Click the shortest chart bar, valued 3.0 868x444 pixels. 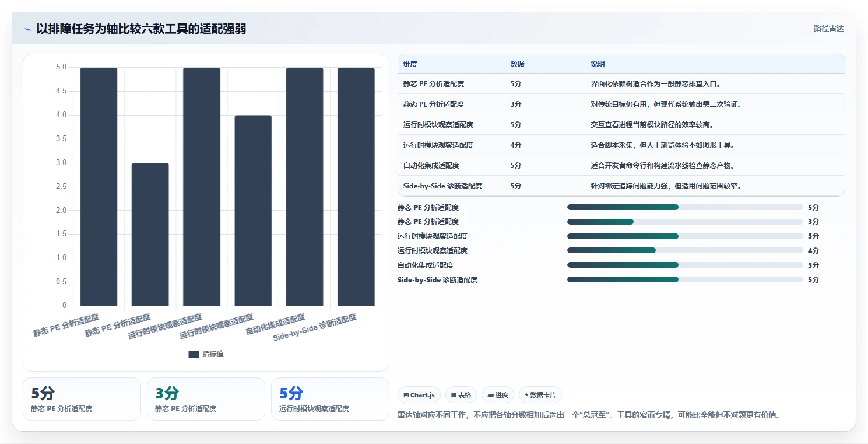pyautogui.click(x=150, y=234)
